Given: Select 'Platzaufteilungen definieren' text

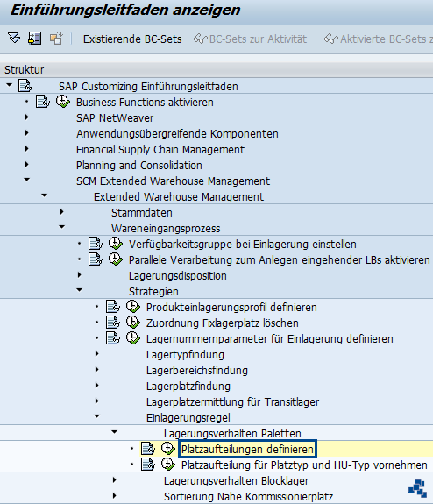Looking at the screenshot, I should 247,449.
